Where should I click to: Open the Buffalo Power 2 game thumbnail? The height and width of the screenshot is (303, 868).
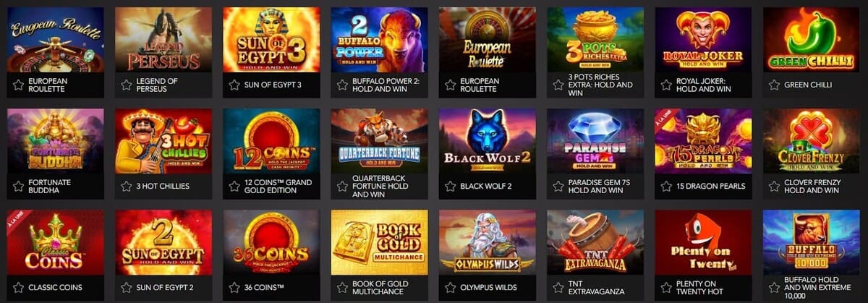coord(379,40)
